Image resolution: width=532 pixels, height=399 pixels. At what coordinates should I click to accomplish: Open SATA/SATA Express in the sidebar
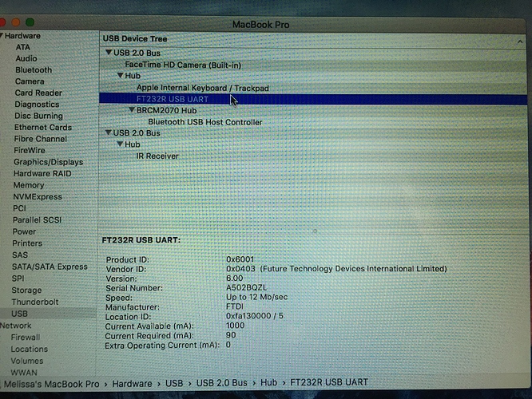50,267
